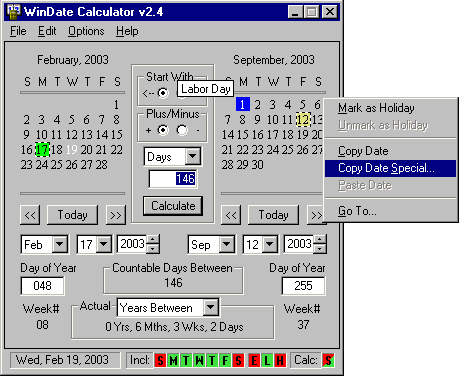
Task: Select yellow highlighted September 12
Action: pyautogui.click(x=303, y=119)
